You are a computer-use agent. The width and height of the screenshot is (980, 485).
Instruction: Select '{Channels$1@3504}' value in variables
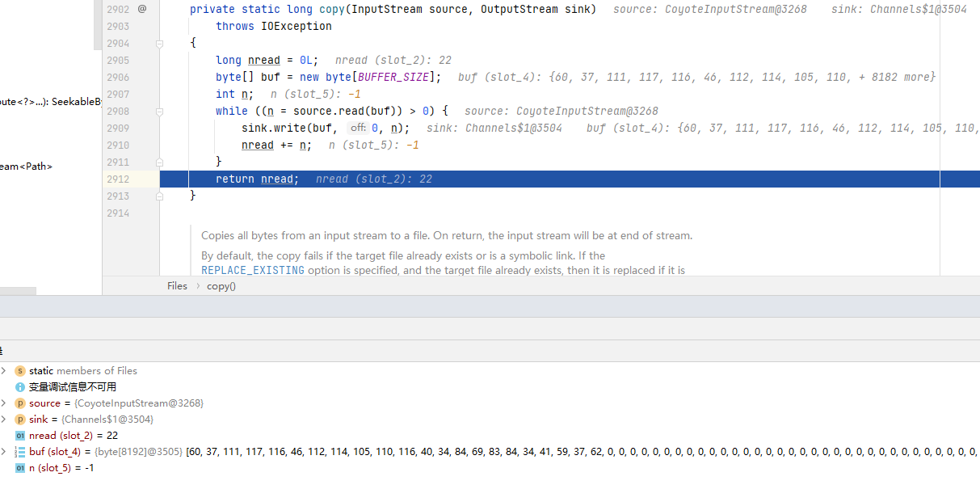107,419
